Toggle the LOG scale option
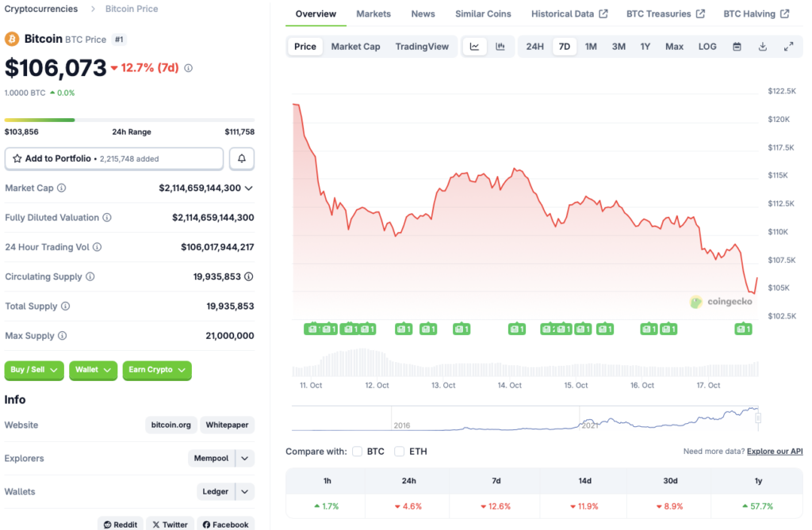 coord(707,47)
